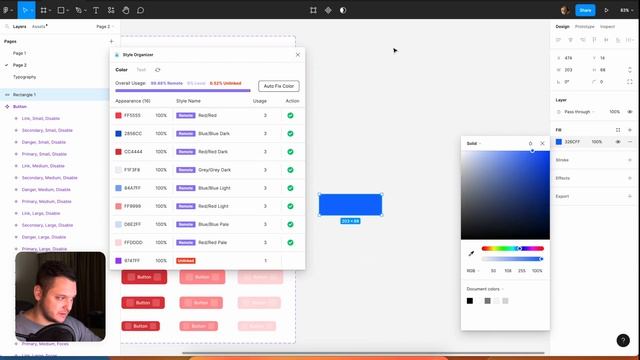The height and width of the screenshot is (360, 640).
Task: Close the Solid color picker popup
Action: tap(542, 143)
